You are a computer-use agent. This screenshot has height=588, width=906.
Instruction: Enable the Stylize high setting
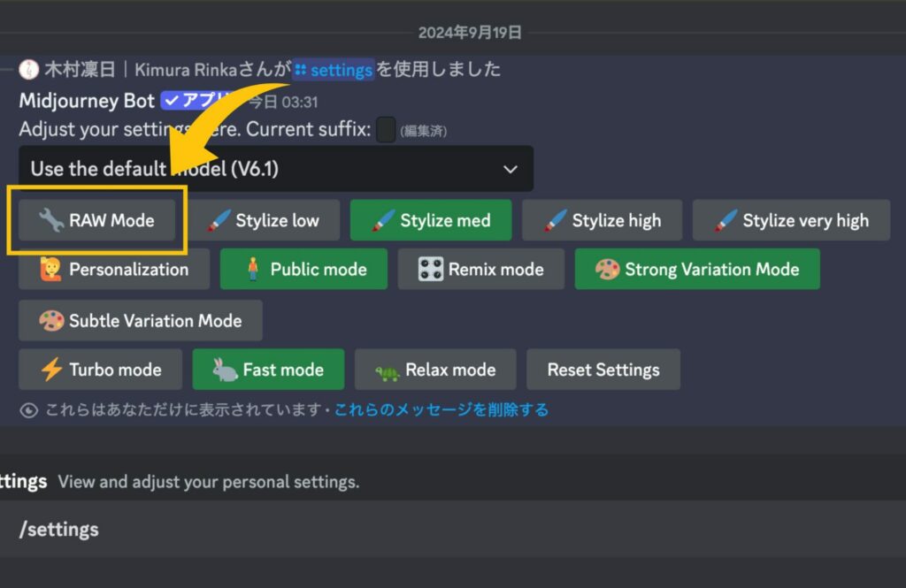[x=603, y=220]
